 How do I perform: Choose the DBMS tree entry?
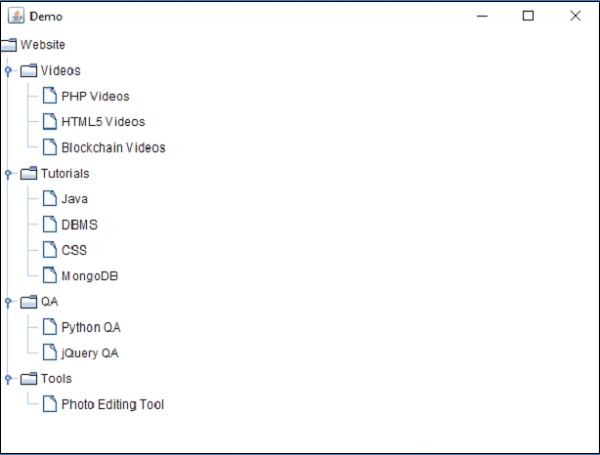[x=79, y=225]
